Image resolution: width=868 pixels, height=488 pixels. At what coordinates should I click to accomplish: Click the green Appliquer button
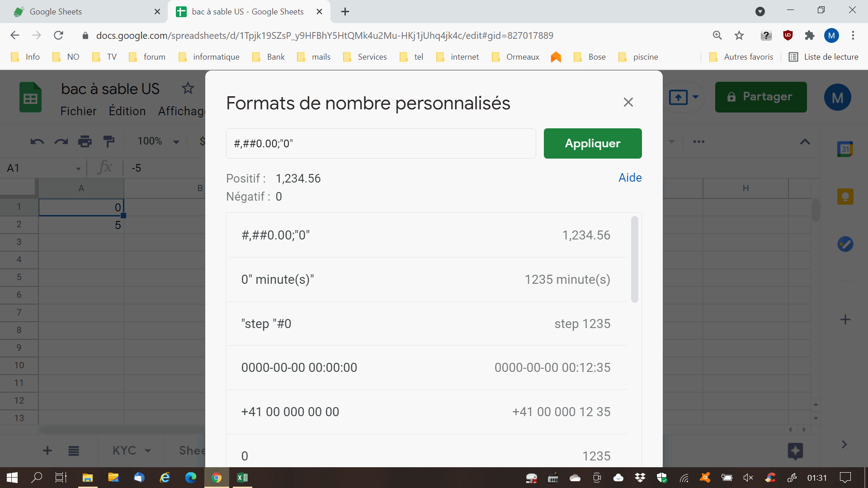[x=592, y=143]
